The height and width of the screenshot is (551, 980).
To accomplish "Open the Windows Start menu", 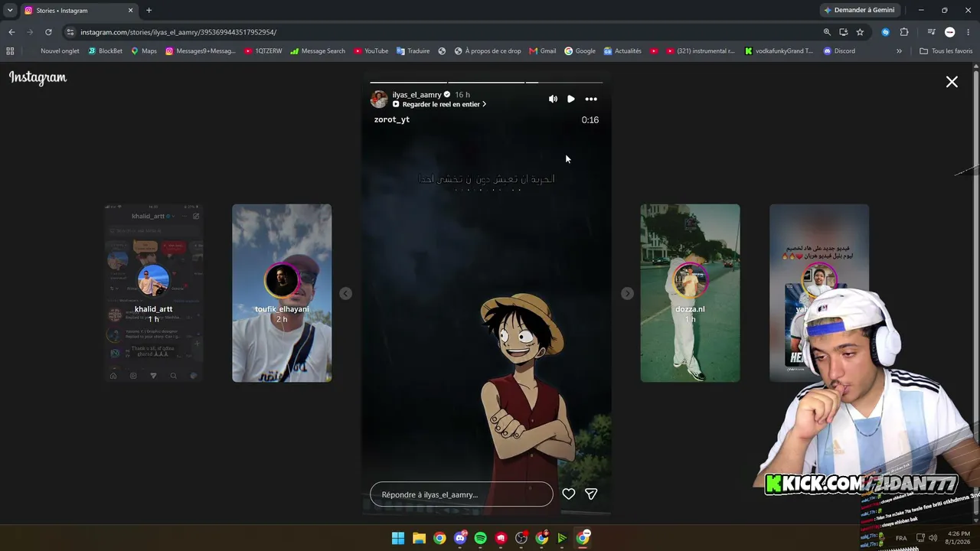I will click(398, 538).
